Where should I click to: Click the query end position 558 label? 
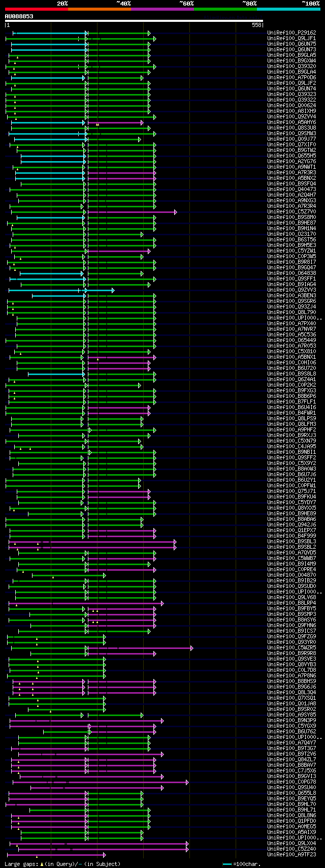(256, 25)
